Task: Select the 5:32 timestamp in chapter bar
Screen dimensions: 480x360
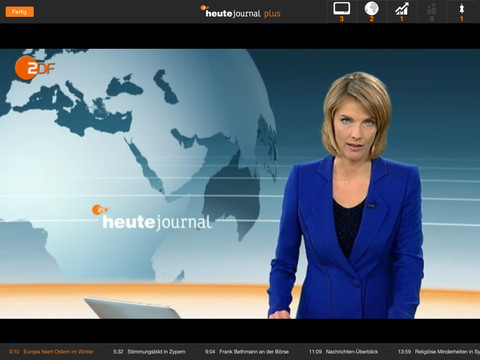Action: tap(118, 352)
